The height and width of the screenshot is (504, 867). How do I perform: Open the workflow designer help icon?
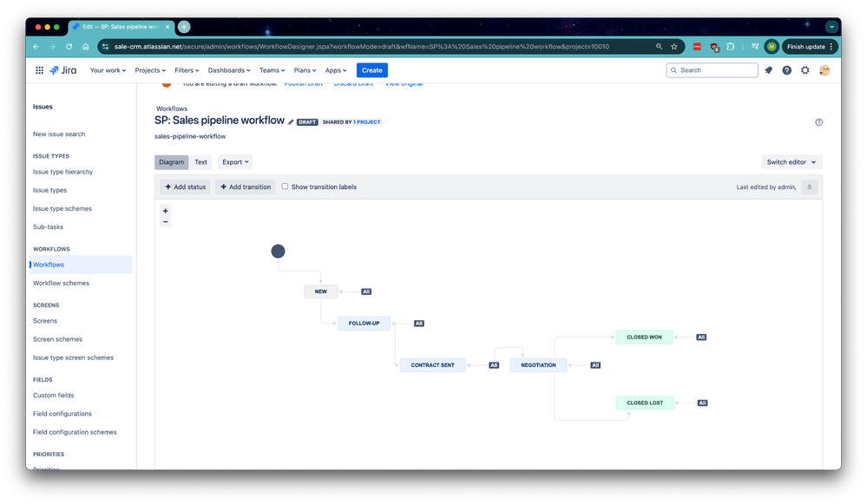click(819, 122)
